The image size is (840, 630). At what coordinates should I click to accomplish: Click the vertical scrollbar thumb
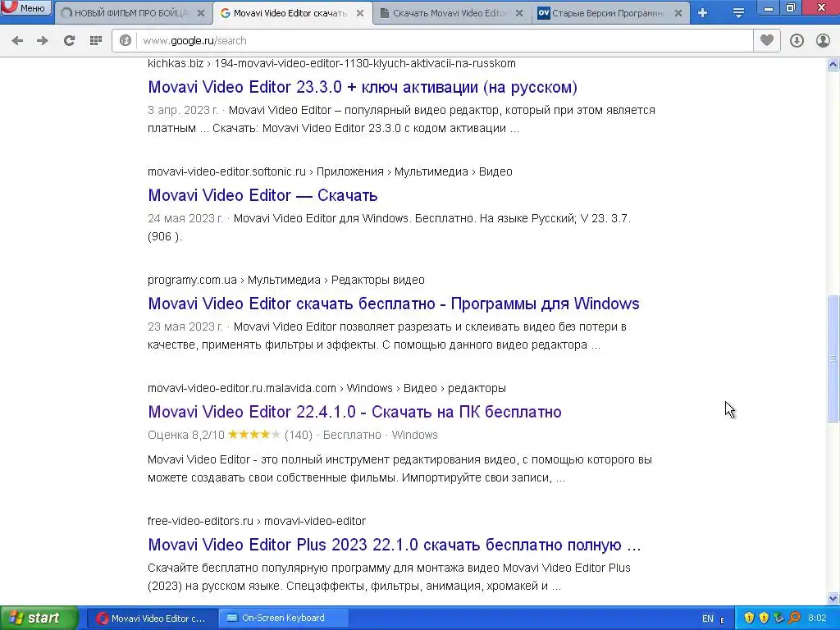[833, 358]
